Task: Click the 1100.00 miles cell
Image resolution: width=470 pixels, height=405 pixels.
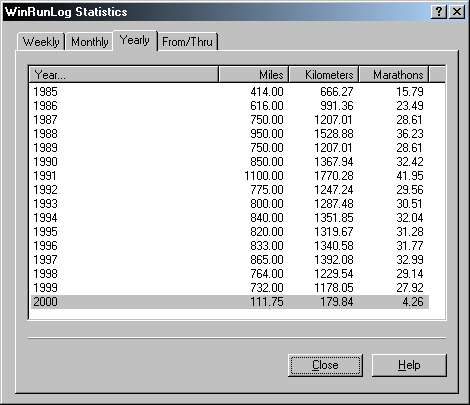Action: point(264,176)
